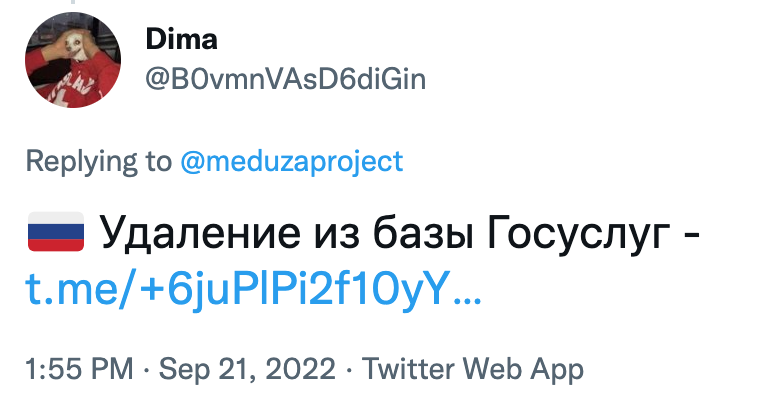Click the word "Госуслуг" in the tweet
Image resolution: width=766 pixels, height=414 pixels.
[581, 237]
